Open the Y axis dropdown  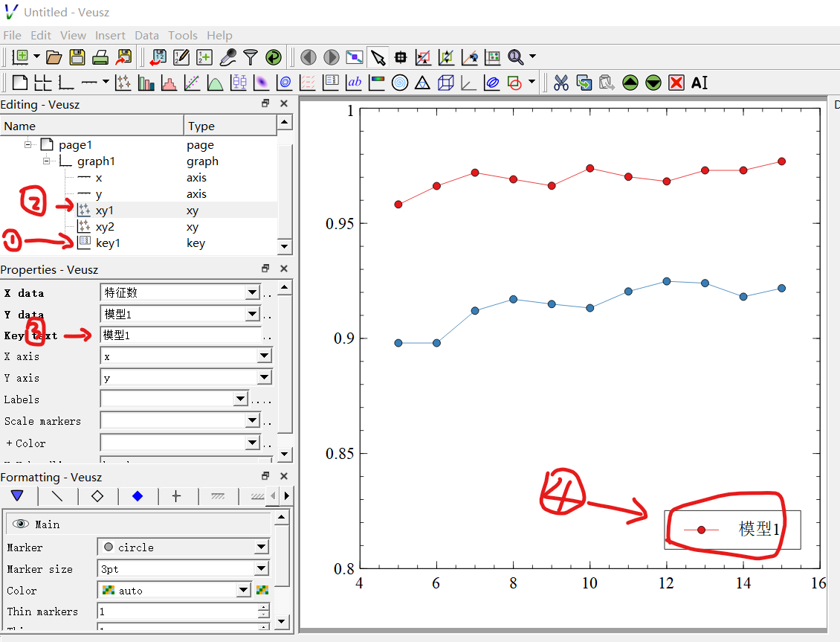pyautogui.click(x=264, y=377)
